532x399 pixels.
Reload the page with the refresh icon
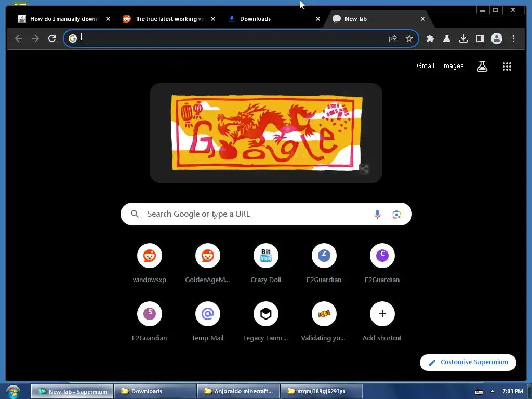(52, 38)
